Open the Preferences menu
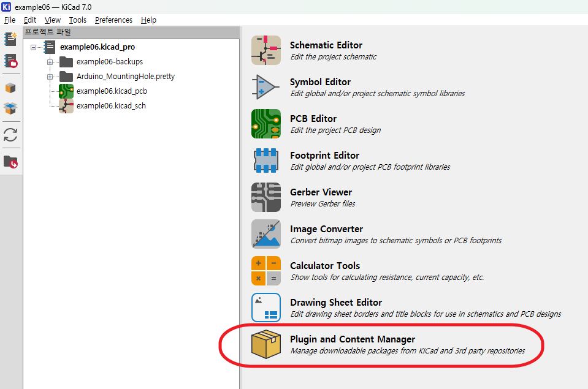The height and width of the screenshot is (389, 588). pos(113,20)
